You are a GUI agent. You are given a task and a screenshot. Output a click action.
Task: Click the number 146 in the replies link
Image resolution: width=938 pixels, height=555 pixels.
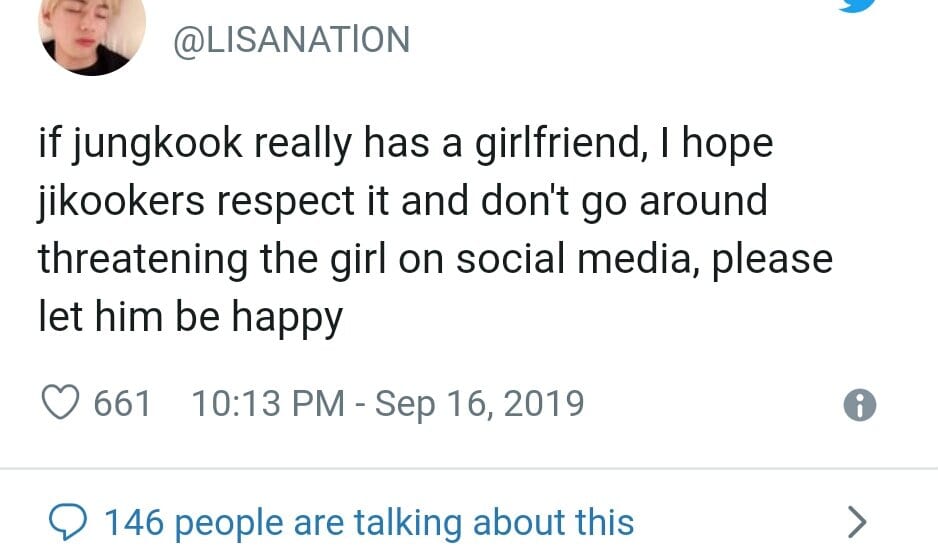point(134,522)
